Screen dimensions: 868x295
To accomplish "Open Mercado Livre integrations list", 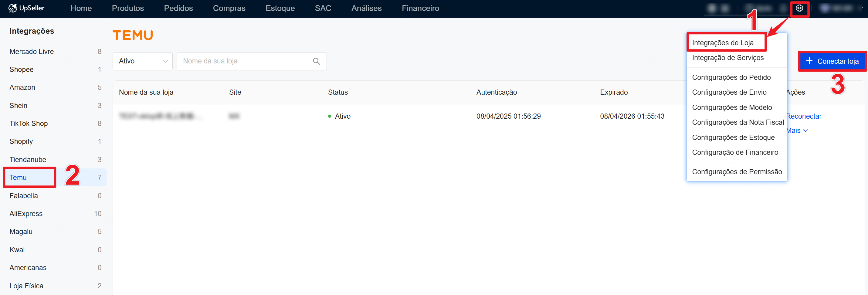I will [x=32, y=52].
